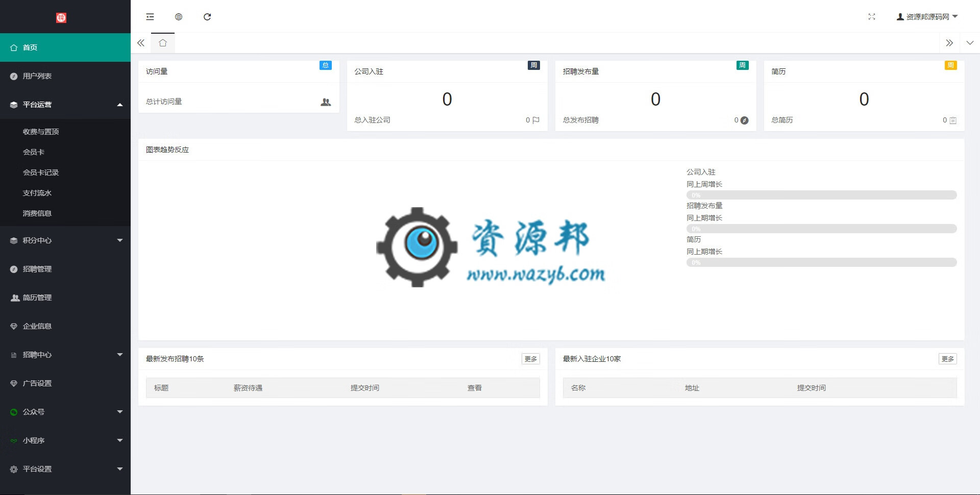Select the home tab in tab bar
This screenshot has height=495, width=980.
pos(163,43)
